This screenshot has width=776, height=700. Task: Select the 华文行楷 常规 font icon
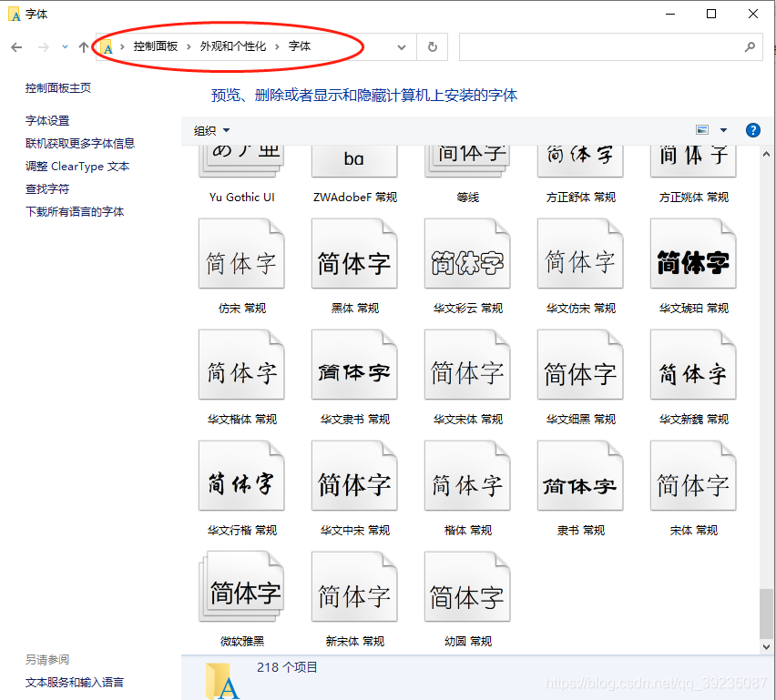coord(241,475)
